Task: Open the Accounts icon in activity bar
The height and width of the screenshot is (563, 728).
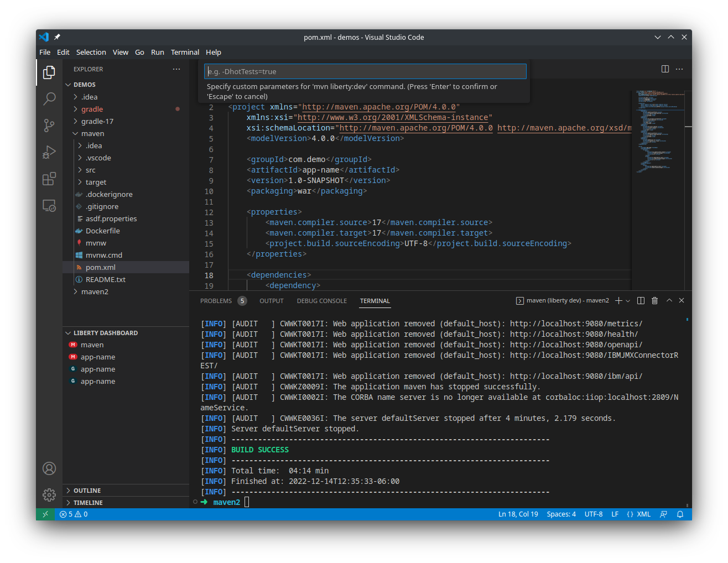Action: tap(49, 468)
